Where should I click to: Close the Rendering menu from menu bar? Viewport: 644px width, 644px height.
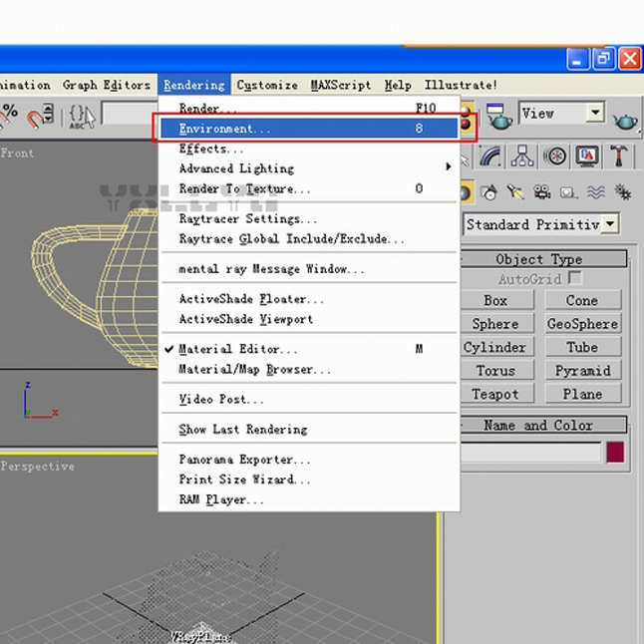(x=193, y=85)
